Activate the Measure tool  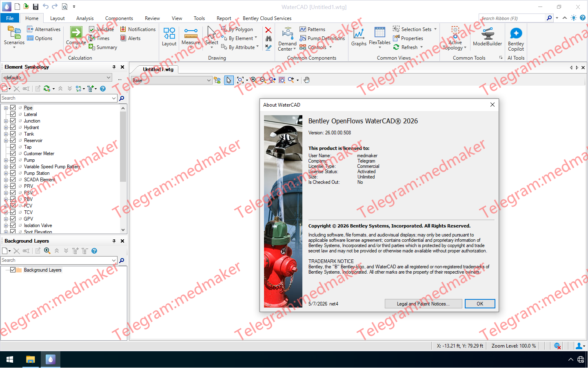point(191,36)
